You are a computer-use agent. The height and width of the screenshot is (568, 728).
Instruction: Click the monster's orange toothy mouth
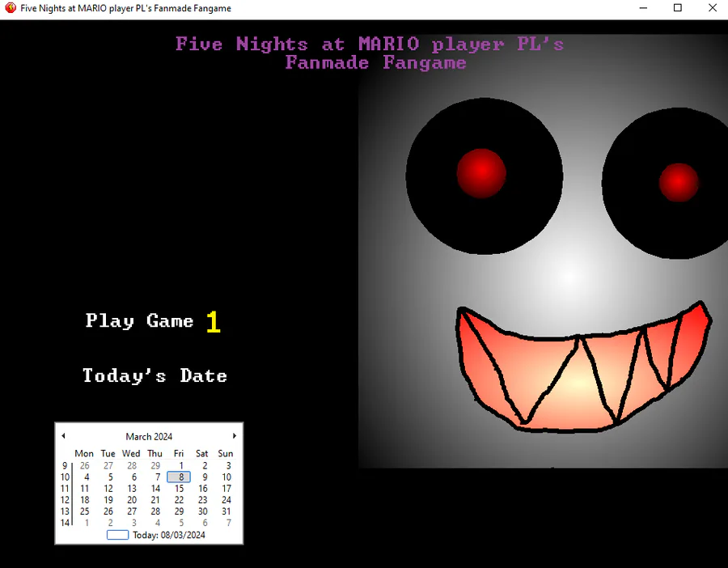pyautogui.click(x=582, y=367)
